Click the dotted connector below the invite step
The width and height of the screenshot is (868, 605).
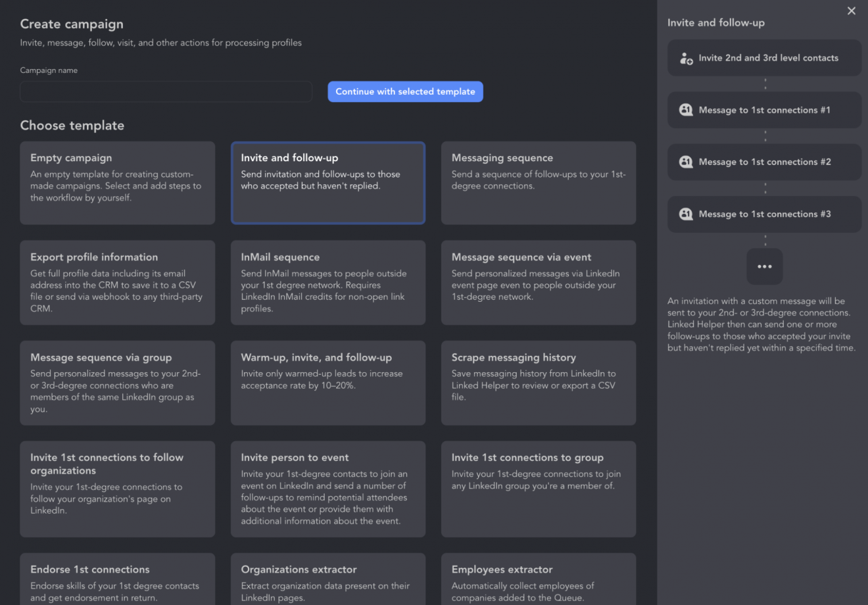pos(764,84)
